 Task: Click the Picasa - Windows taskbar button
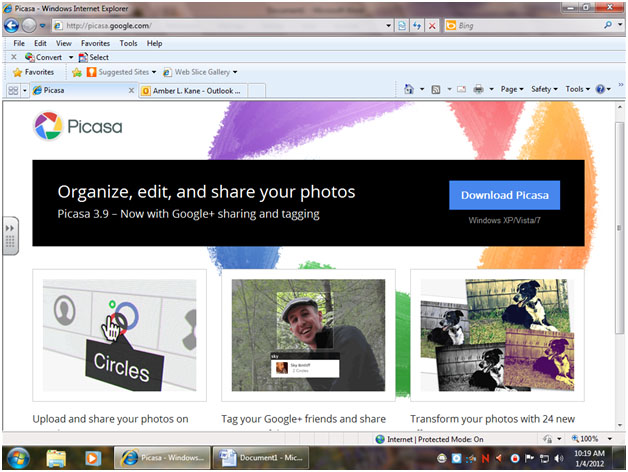[x=162, y=458]
